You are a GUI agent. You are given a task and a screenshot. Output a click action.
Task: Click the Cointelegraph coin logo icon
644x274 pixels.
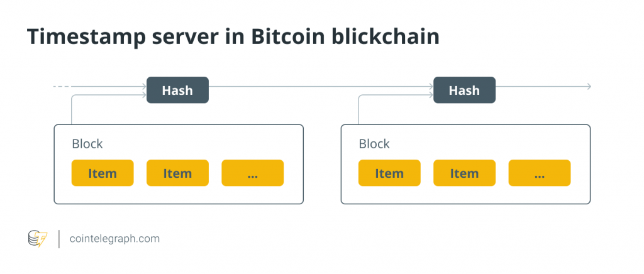(x=38, y=239)
